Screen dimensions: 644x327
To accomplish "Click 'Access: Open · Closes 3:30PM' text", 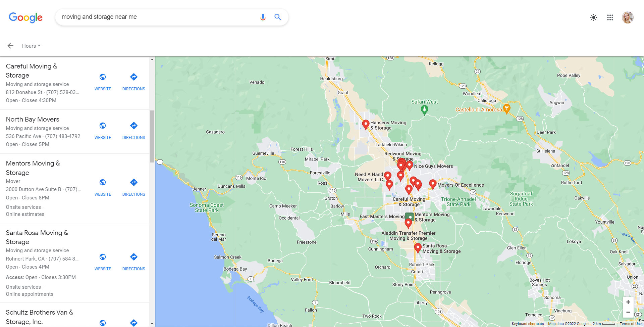I will (x=41, y=277).
